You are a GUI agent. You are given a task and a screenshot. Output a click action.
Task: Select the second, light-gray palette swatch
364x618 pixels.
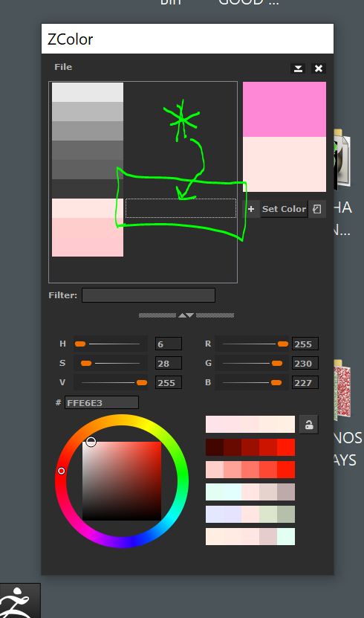(x=88, y=112)
